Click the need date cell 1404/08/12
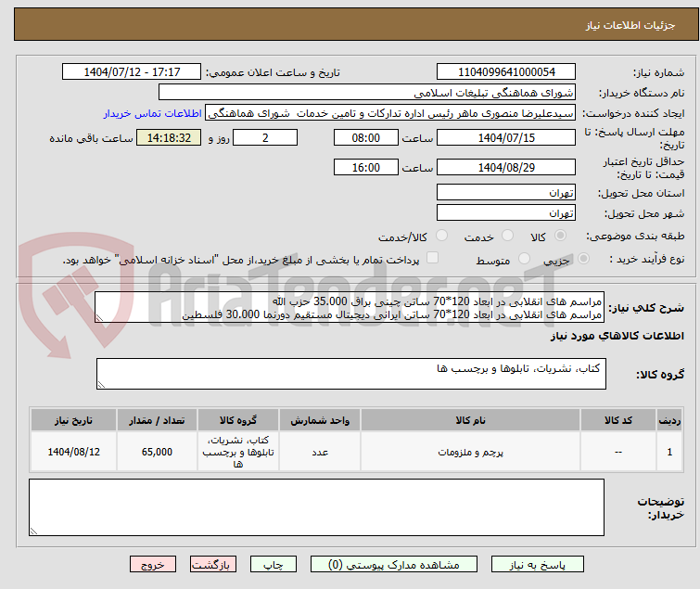 click(x=73, y=452)
